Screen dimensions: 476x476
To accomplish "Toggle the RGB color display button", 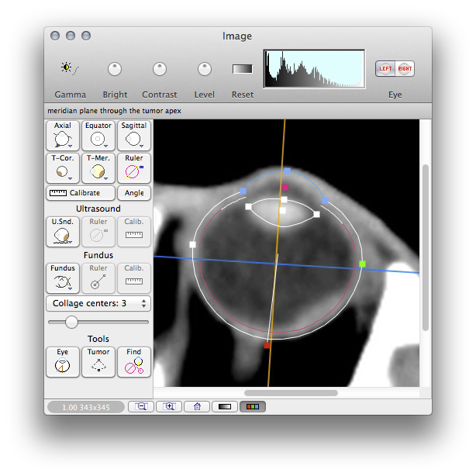I will click(x=253, y=406).
